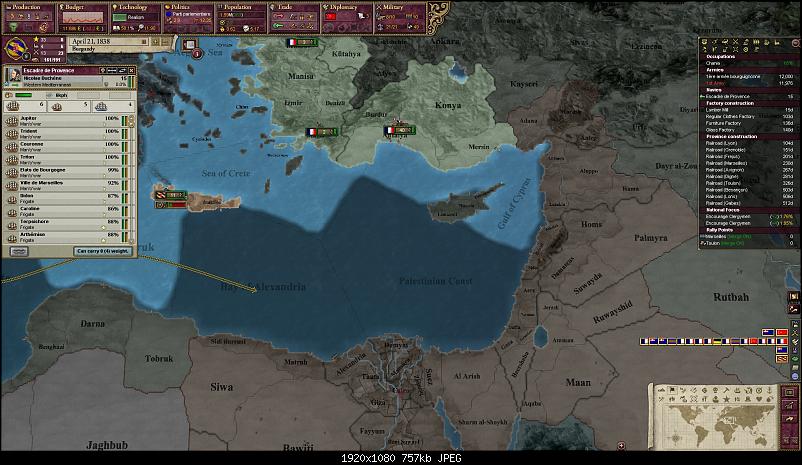Open the Production tab
The height and width of the screenshot is (465, 802).
tap(28, 18)
